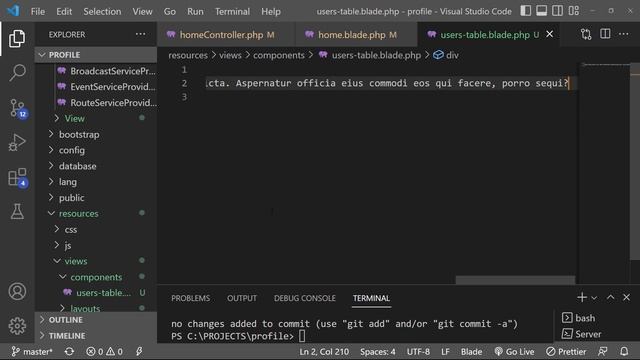Open Accounts icon in activity bar

click(x=17, y=291)
